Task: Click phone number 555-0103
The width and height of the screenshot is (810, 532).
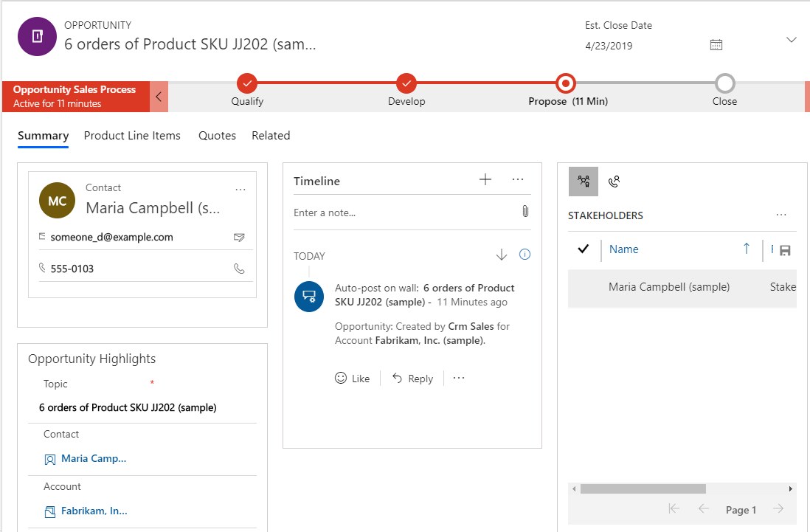Action: (72, 269)
